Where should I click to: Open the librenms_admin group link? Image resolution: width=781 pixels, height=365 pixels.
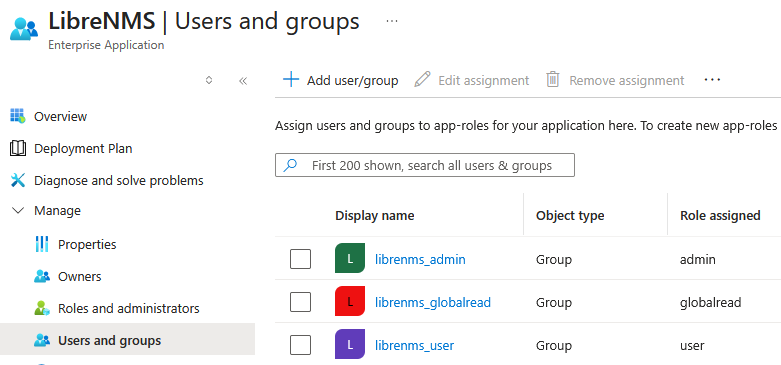(420, 259)
